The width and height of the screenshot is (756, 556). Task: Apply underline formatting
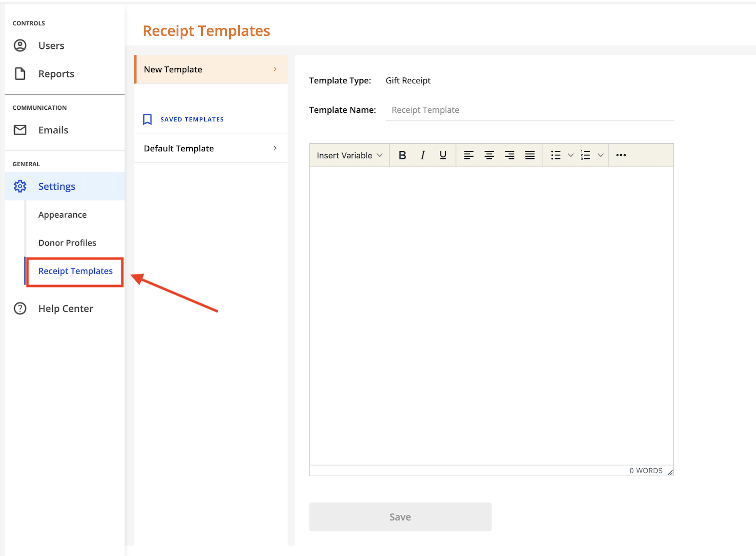(443, 155)
